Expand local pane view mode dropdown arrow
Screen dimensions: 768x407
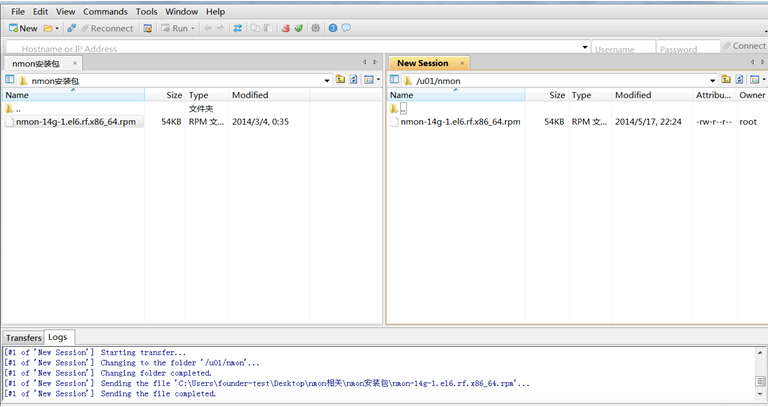(378, 79)
